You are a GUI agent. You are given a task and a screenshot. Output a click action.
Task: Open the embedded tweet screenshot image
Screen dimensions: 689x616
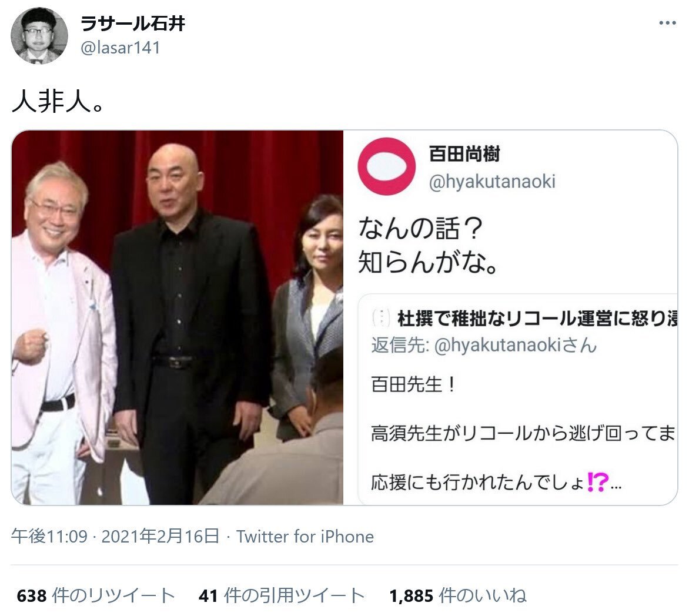(510, 317)
